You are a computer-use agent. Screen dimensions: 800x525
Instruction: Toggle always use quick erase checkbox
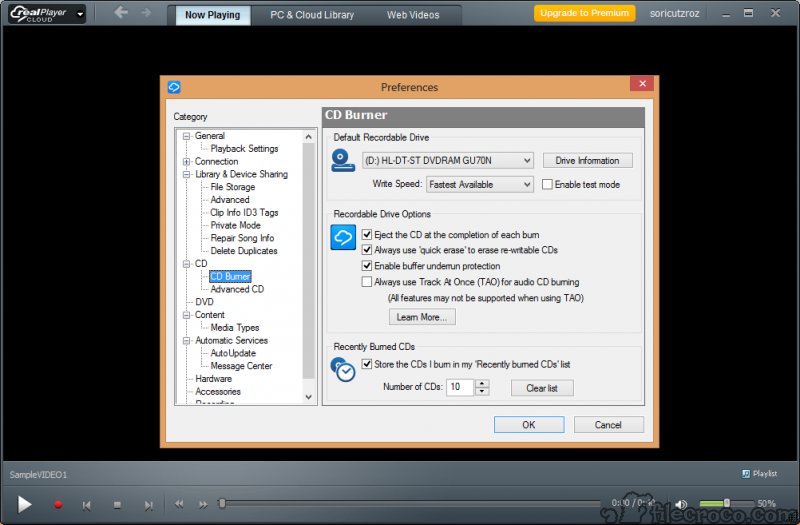(x=366, y=249)
